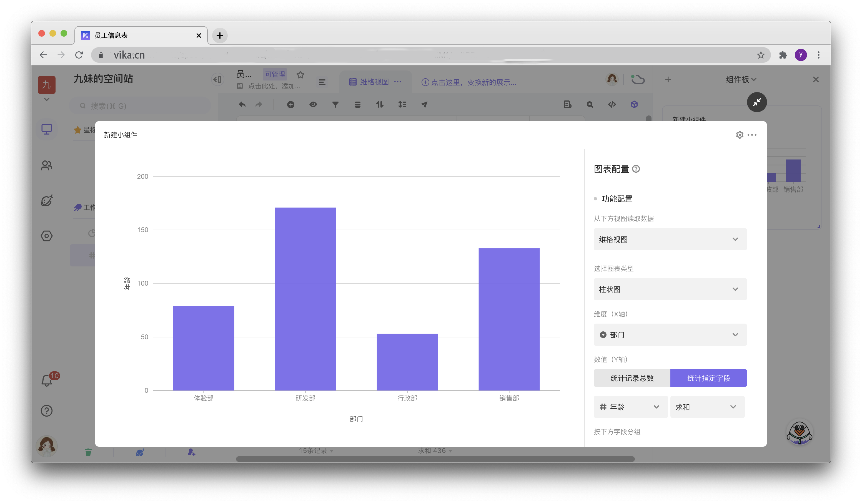
Task: Open the widget three-dot more menu
Action: [x=752, y=135]
